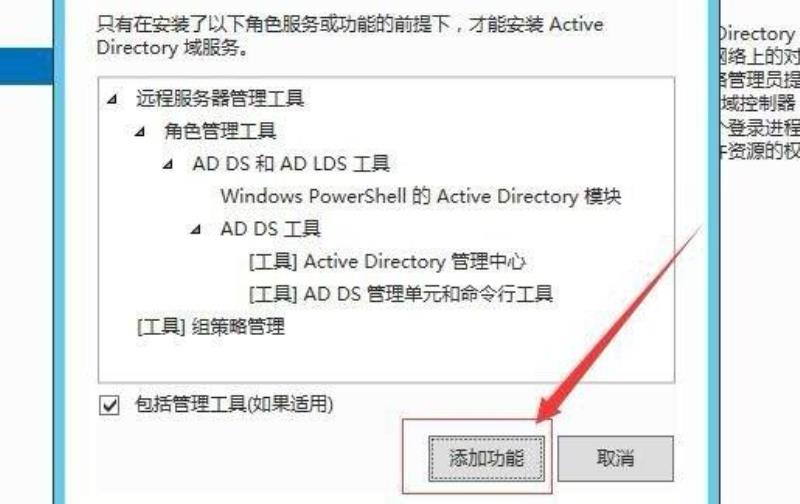Select the AD DS 和 AD LDS 工具 entry
800x504 pixels.
point(291,164)
